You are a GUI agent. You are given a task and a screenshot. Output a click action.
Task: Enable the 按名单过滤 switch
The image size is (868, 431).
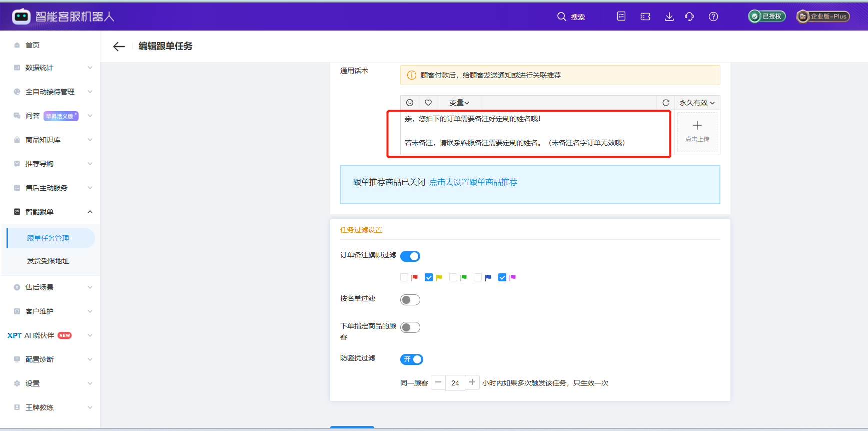pos(410,300)
